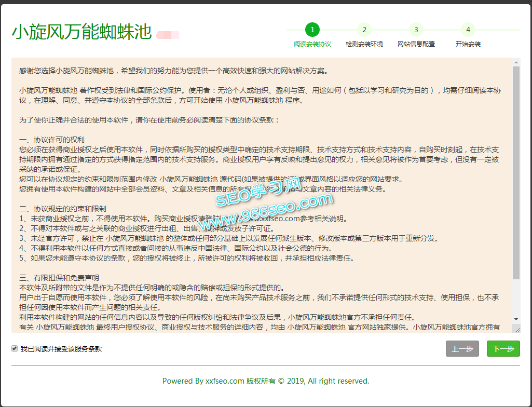The width and height of the screenshot is (532, 407).
Task: Click the textarea resize grip corner
Action: (x=517, y=329)
